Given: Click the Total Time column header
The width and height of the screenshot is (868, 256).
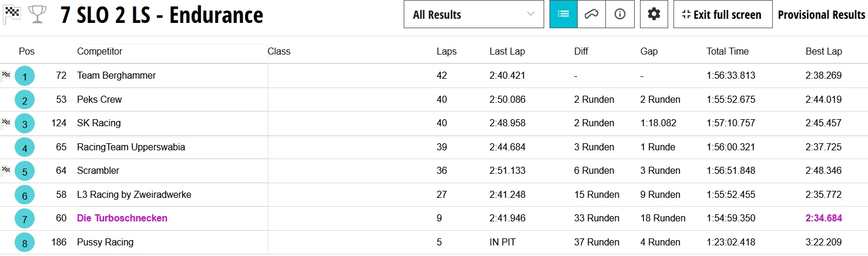Looking at the screenshot, I should [x=728, y=52].
